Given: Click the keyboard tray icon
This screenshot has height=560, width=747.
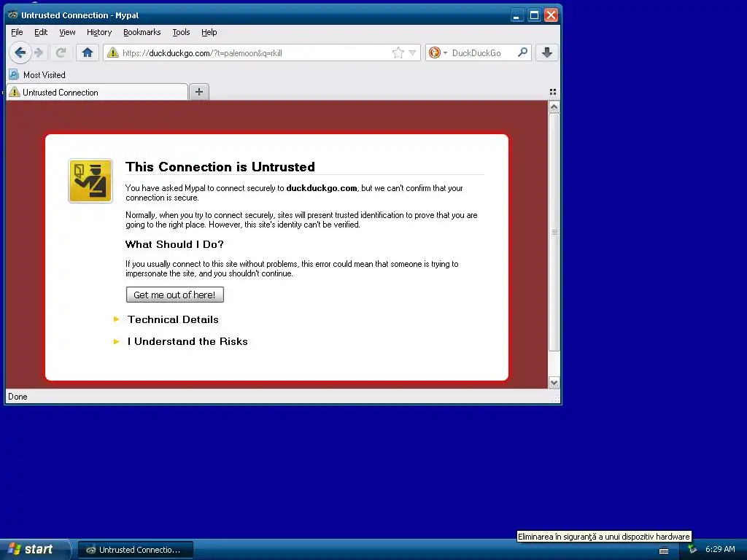Looking at the screenshot, I should (x=664, y=551).
